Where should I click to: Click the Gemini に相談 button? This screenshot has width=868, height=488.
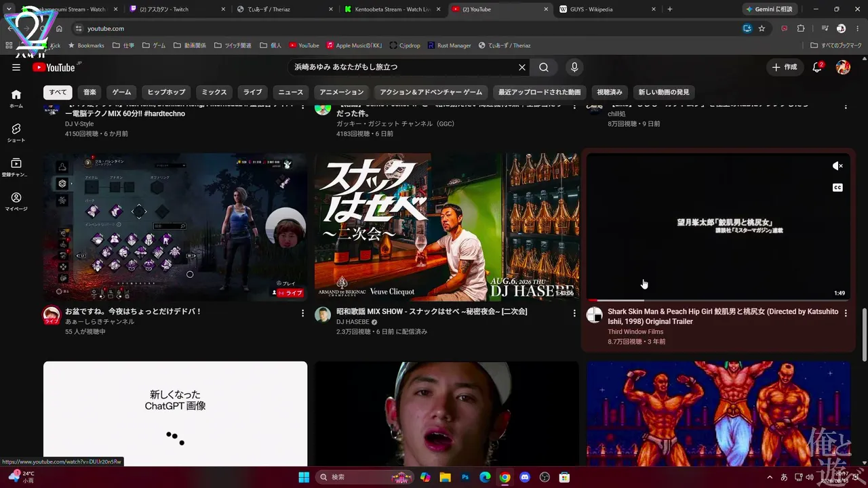pyautogui.click(x=769, y=9)
